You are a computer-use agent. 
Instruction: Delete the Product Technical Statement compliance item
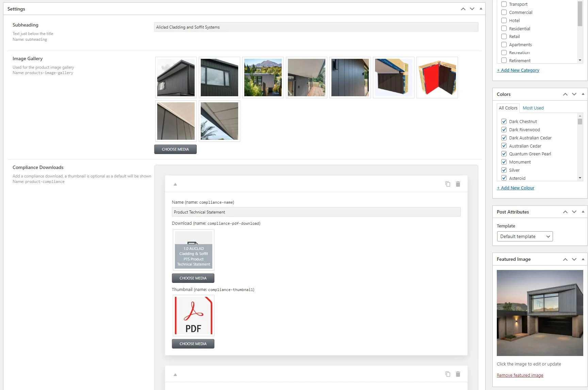[458, 184]
